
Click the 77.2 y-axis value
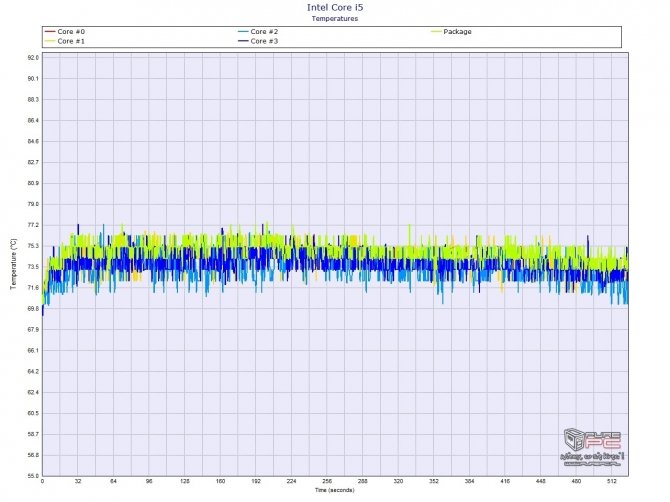(33, 225)
